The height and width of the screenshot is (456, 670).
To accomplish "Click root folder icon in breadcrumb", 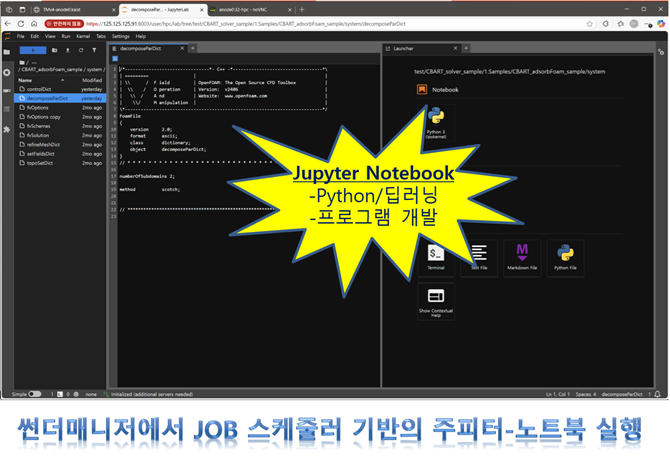I will [x=22, y=62].
